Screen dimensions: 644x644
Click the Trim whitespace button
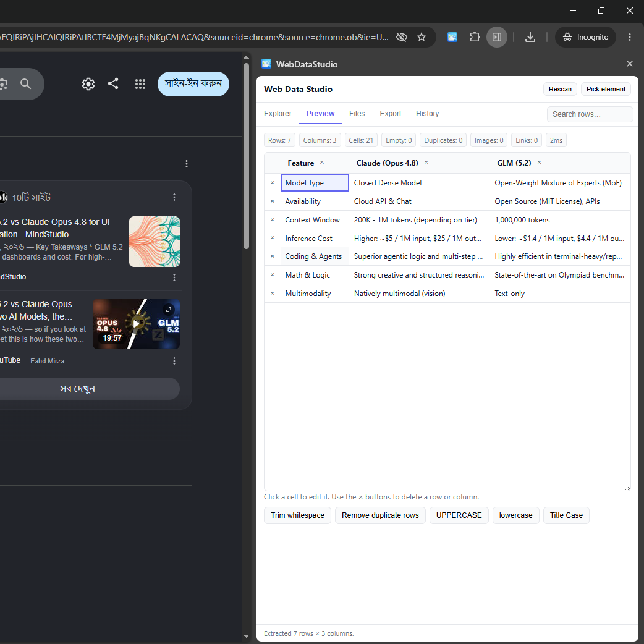click(297, 515)
